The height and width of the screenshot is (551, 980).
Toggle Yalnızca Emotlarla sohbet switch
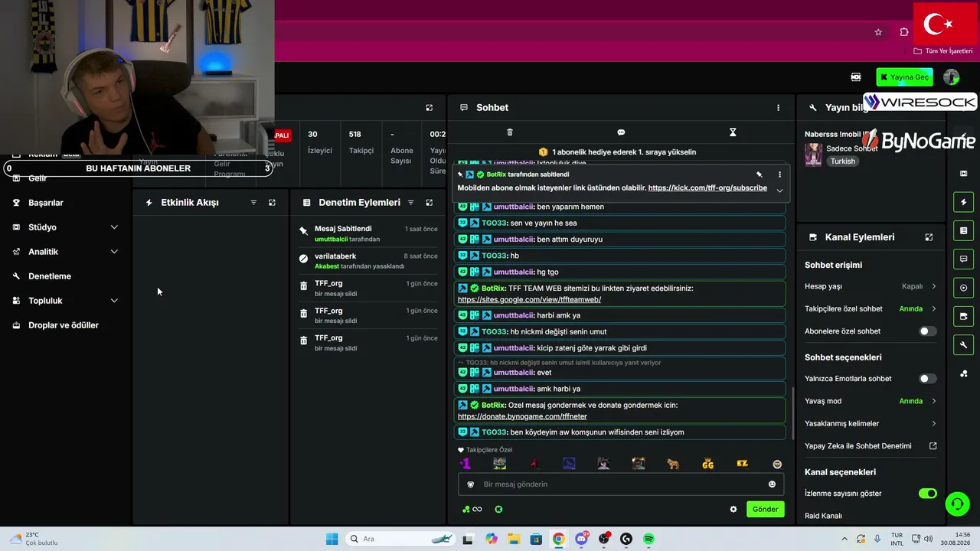[927, 379]
